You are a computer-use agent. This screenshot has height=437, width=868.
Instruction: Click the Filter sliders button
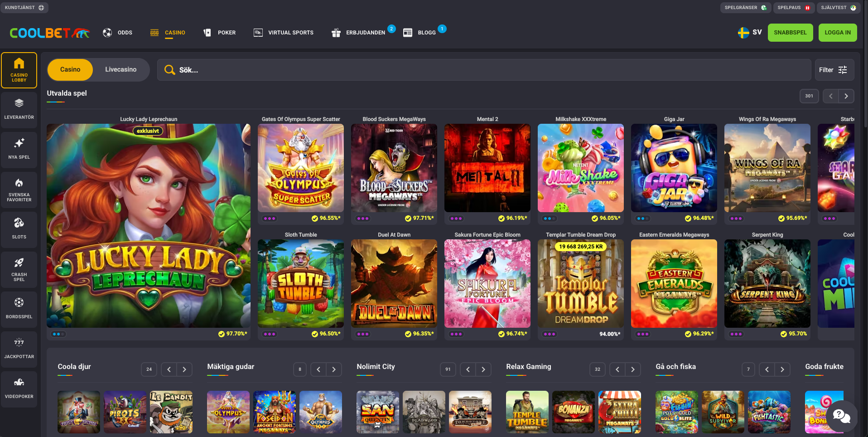tap(834, 70)
